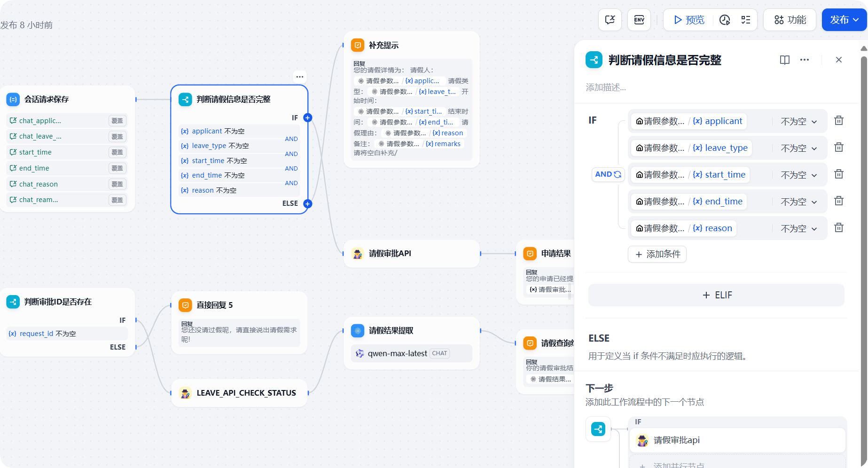Open the help book icon in panel header
This screenshot has height=468, width=868.
(x=785, y=60)
